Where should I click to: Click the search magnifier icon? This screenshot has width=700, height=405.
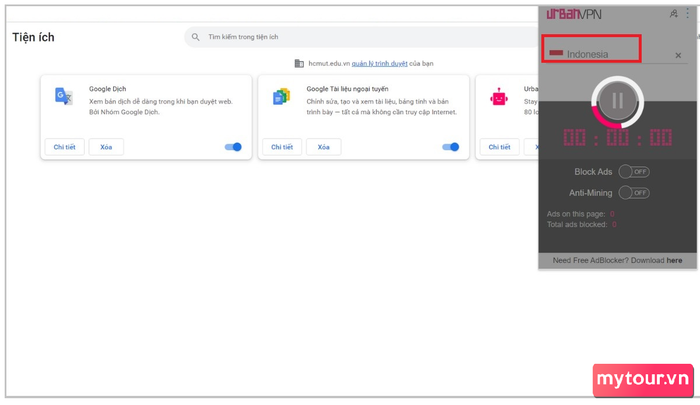[196, 37]
